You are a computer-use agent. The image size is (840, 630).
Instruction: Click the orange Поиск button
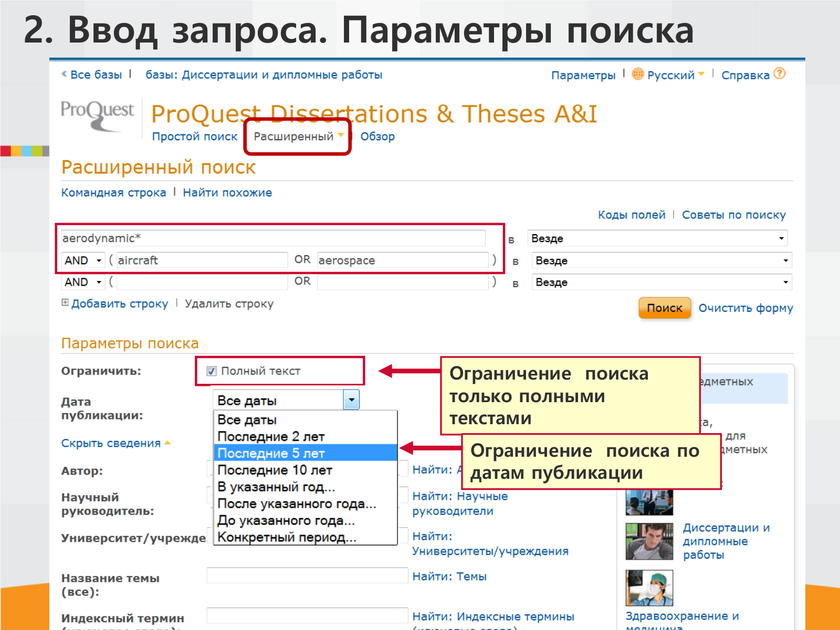pos(665,308)
